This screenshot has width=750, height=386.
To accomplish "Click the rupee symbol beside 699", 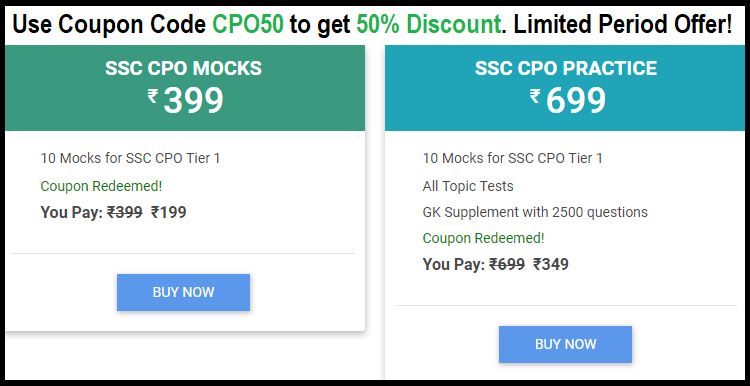I will coord(535,97).
